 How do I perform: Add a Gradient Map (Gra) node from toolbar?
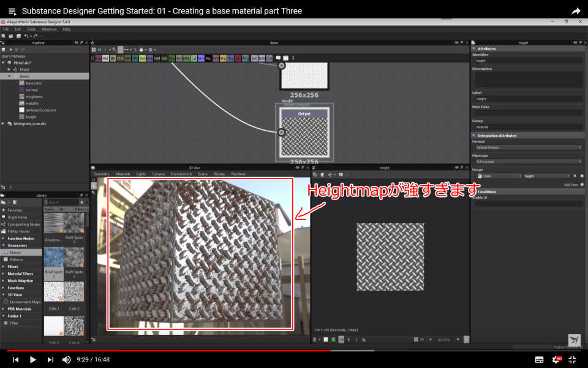[x=171, y=58]
